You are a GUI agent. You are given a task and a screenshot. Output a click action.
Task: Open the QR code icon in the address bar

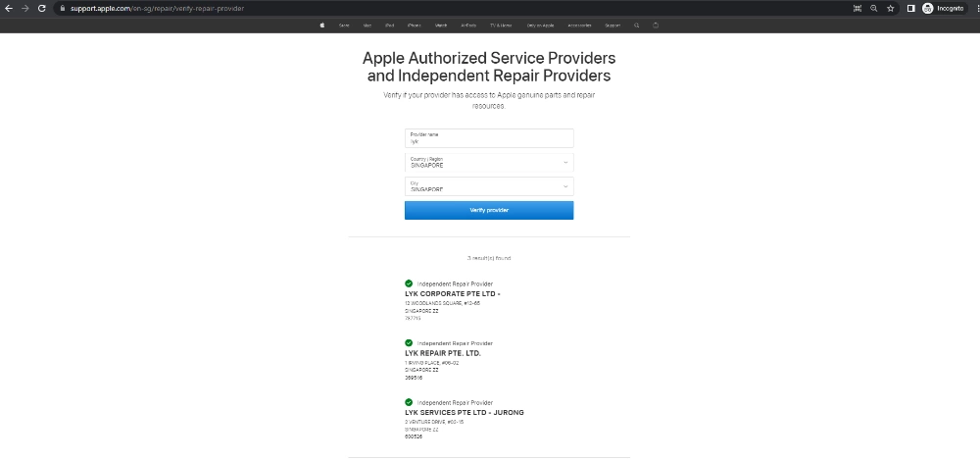coord(857,9)
